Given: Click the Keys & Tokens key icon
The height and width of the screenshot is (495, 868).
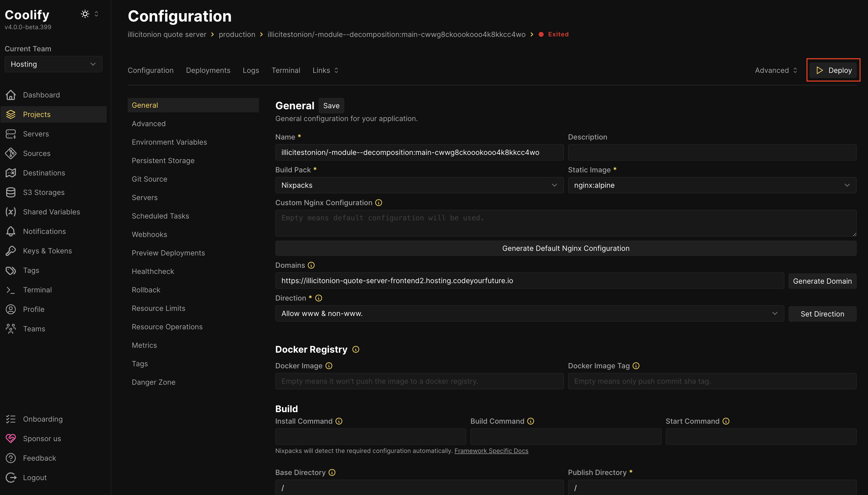Looking at the screenshot, I should (x=11, y=251).
